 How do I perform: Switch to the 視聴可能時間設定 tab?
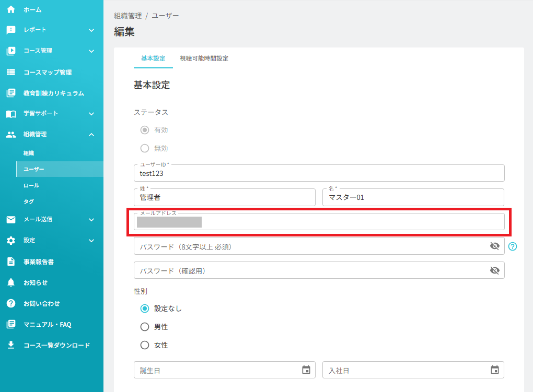click(x=204, y=58)
